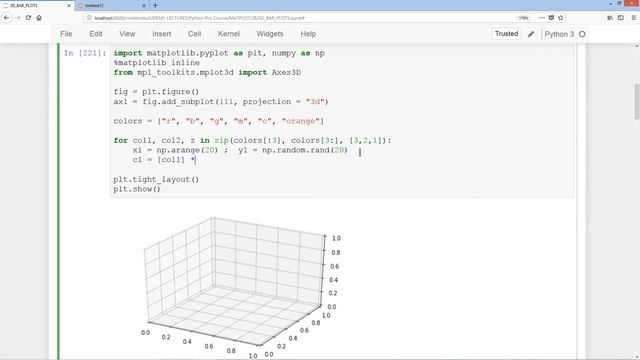Image resolution: width=640 pixels, height=360 pixels.
Task: Click the for col1, col2, z loop line
Action: pos(252,140)
